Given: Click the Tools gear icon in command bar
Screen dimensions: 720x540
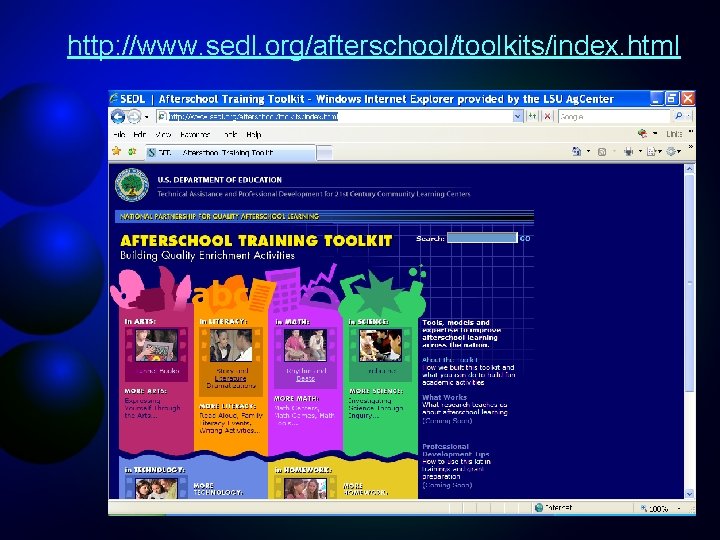Looking at the screenshot, I should click(671, 151).
